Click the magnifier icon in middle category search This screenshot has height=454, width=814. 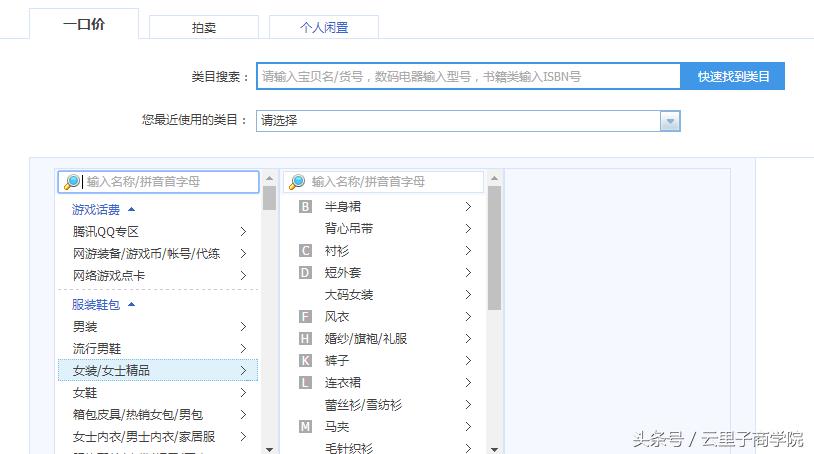point(297,182)
